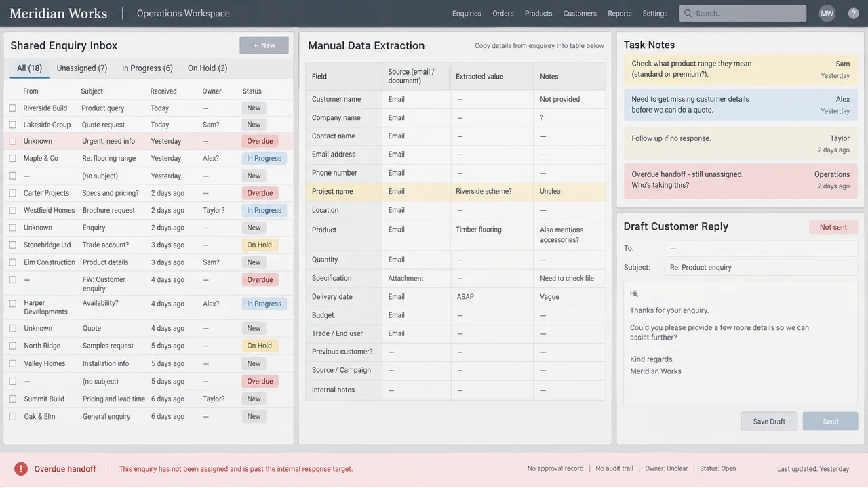
Task: Open the help question mark icon
Action: [x=853, y=14]
